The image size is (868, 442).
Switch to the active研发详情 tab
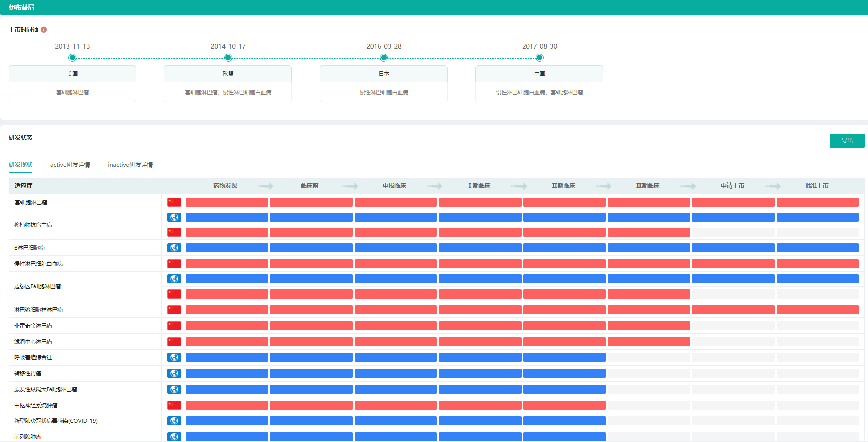[70, 165]
